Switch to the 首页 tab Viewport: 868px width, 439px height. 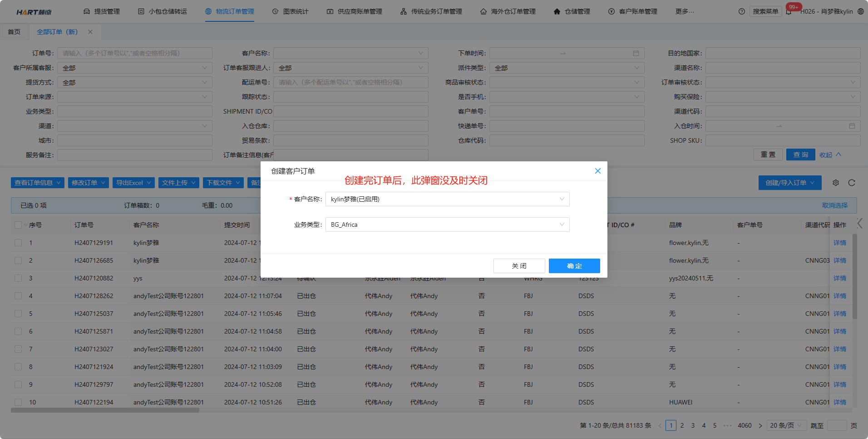pyautogui.click(x=14, y=32)
